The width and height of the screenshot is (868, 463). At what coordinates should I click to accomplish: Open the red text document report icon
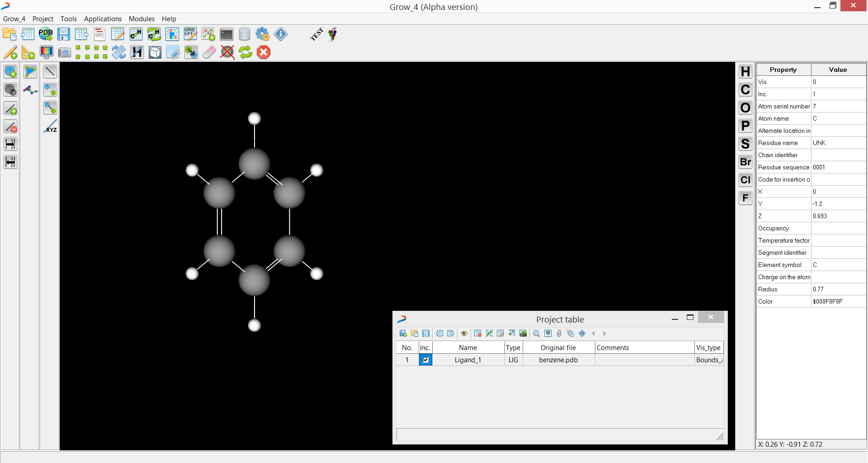[99, 34]
